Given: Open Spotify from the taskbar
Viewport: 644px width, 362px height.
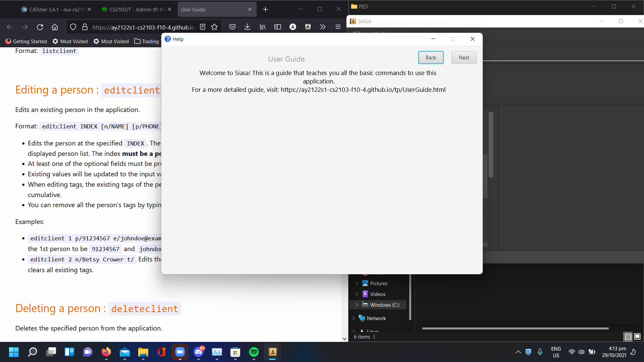Looking at the screenshot, I should pyautogui.click(x=254, y=352).
